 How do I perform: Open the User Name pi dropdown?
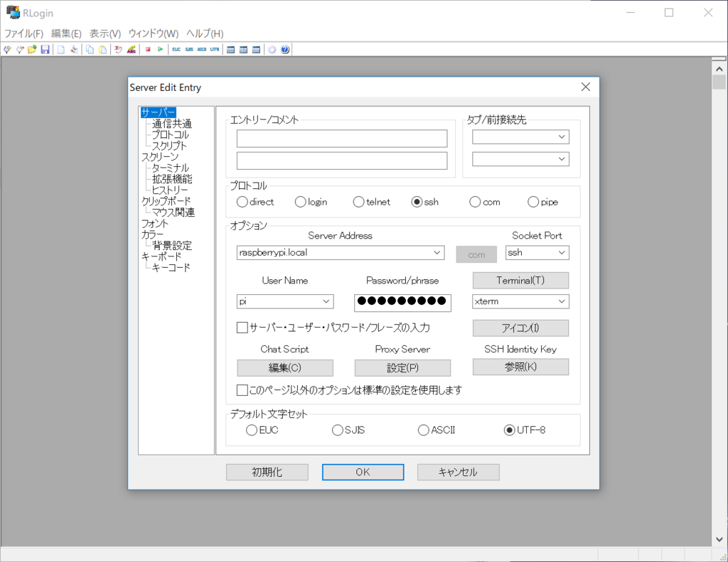(x=326, y=302)
